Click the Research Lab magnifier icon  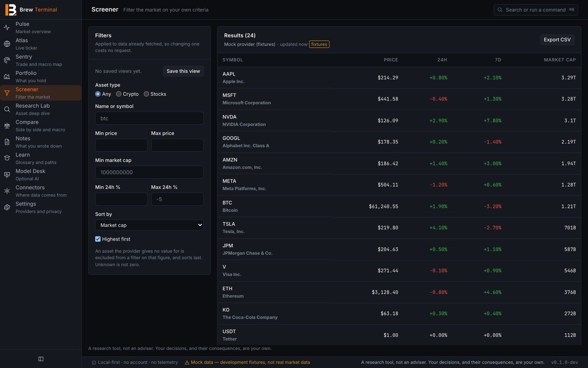coord(7,109)
